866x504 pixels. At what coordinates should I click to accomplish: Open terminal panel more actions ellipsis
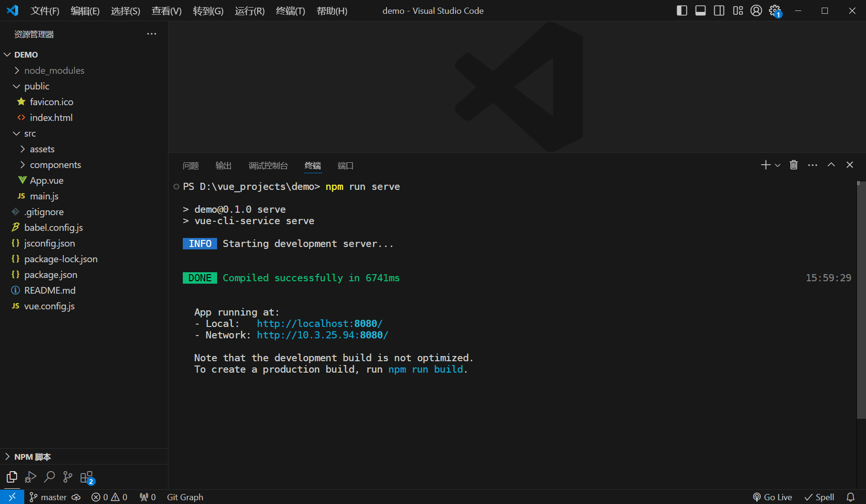point(813,165)
